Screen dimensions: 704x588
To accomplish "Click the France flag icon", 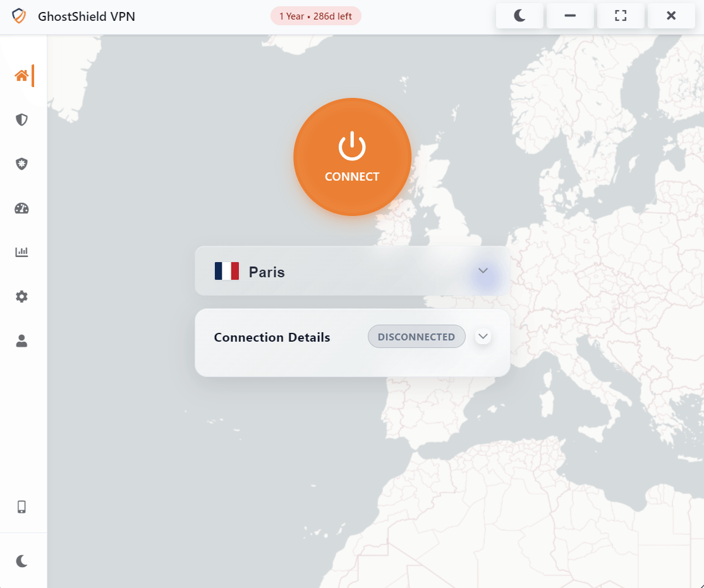I will (x=226, y=271).
